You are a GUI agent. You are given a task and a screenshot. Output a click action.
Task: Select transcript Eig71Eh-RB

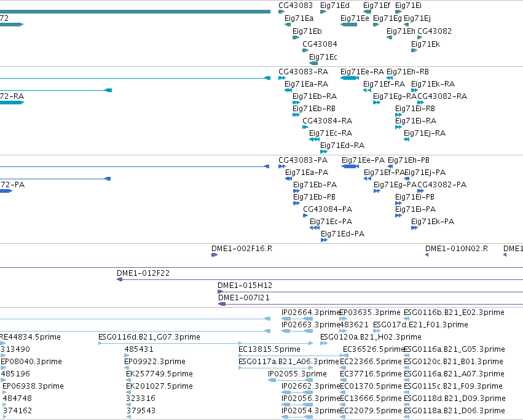tap(407, 72)
